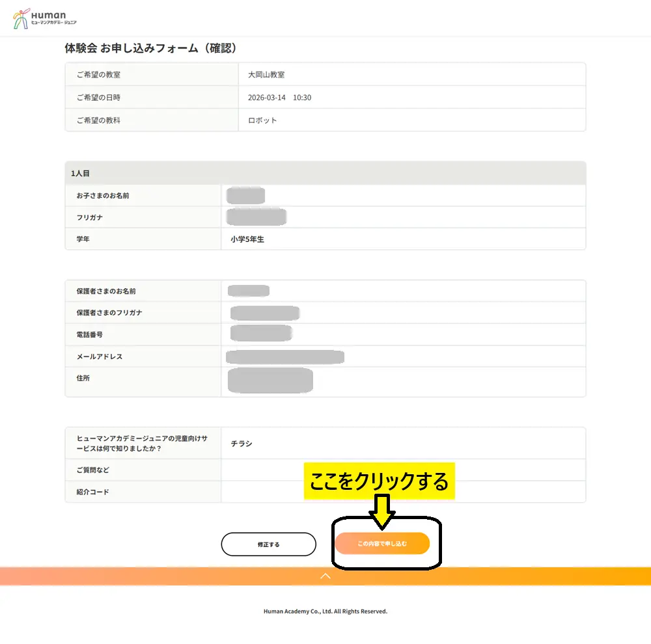Image resolution: width=651 pixels, height=644 pixels.
Task: Submit with the この内容で申し込む button
Action: coord(382,544)
